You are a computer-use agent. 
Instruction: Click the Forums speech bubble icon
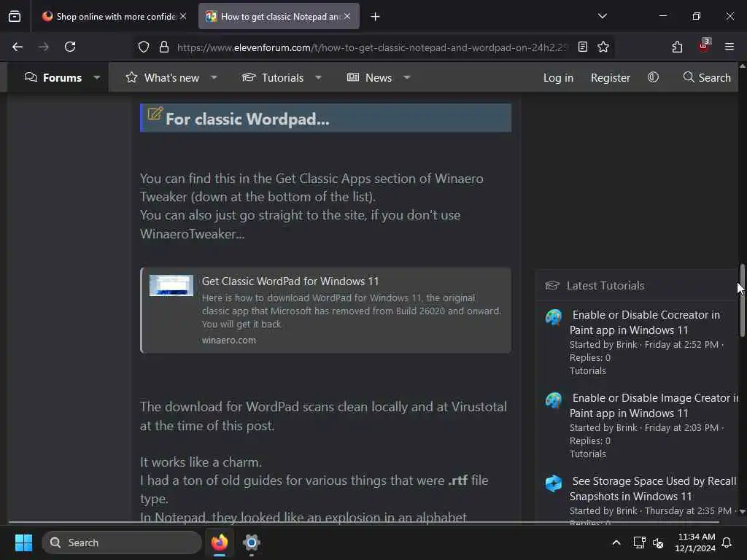pos(31,77)
